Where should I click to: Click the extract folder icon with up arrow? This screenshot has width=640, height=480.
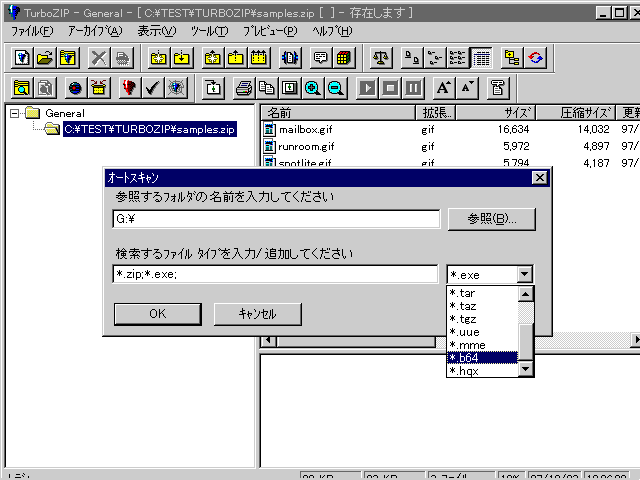[x=235, y=58]
